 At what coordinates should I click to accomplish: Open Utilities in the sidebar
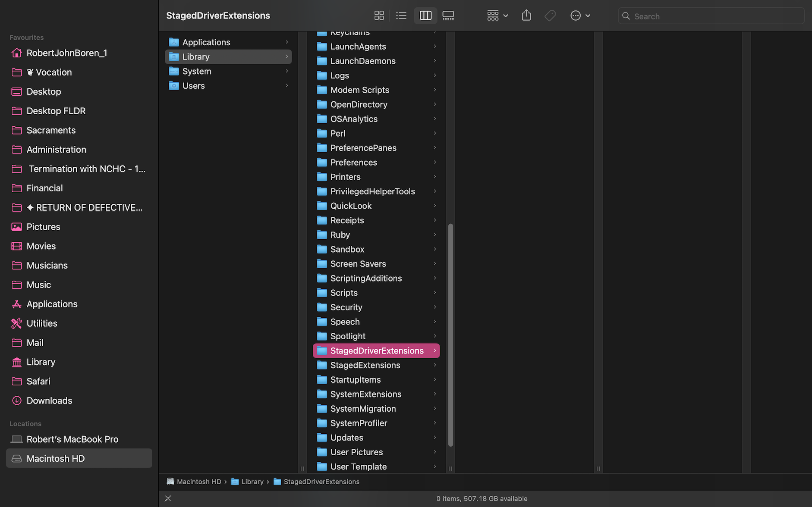(79, 323)
